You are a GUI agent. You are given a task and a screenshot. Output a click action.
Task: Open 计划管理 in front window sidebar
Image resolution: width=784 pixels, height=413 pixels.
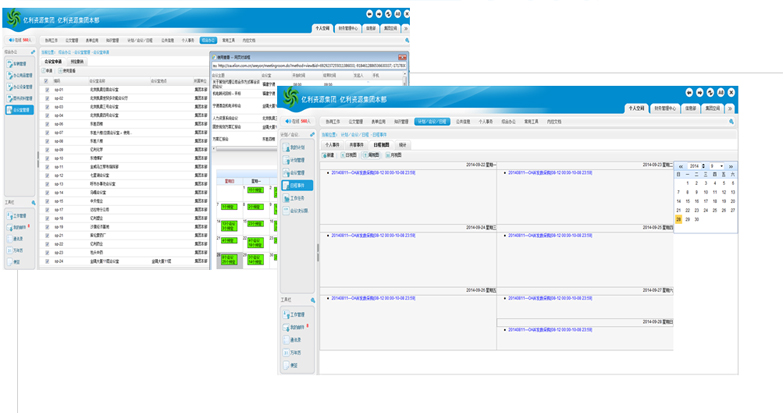297,160
